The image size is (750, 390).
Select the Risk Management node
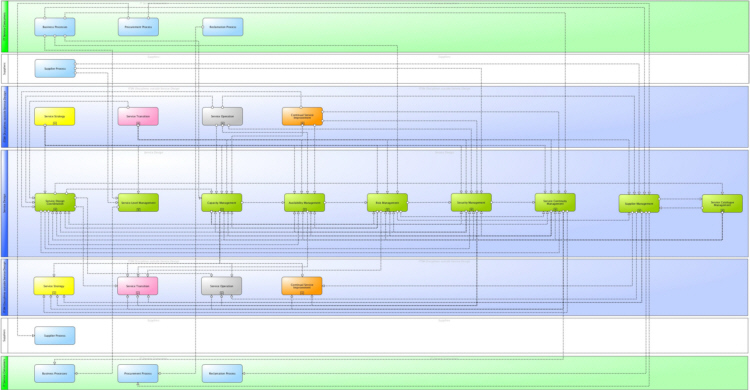387,202
